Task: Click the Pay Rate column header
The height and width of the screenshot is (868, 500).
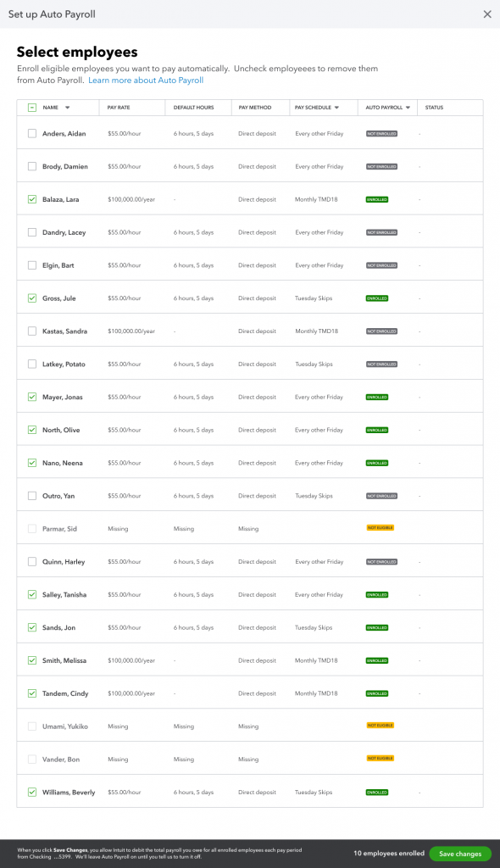Action: coord(119,108)
